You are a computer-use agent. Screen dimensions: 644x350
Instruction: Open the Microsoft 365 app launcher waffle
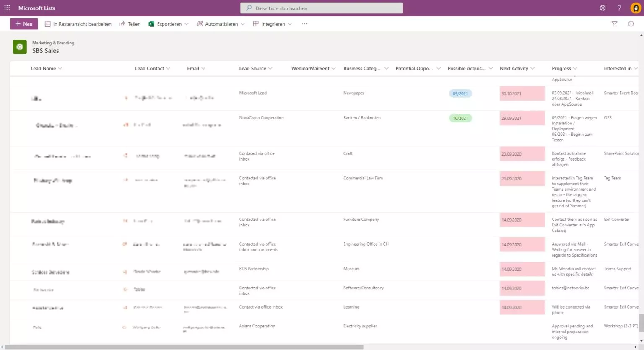[6, 8]
